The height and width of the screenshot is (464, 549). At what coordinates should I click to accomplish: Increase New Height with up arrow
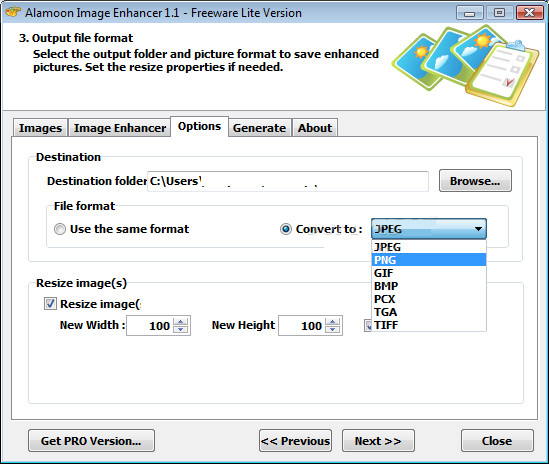point(332,321)
